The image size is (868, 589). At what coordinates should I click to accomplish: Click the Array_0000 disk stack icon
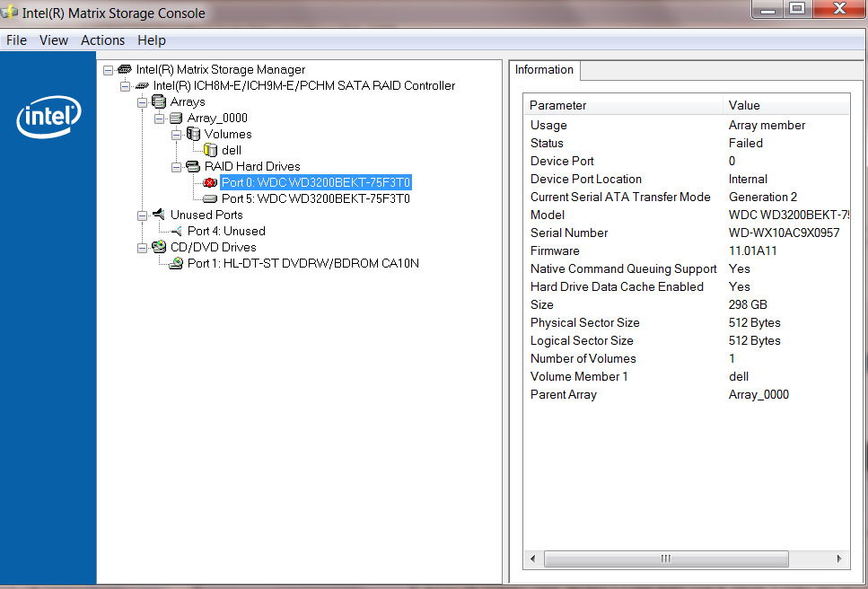point(176,118)
